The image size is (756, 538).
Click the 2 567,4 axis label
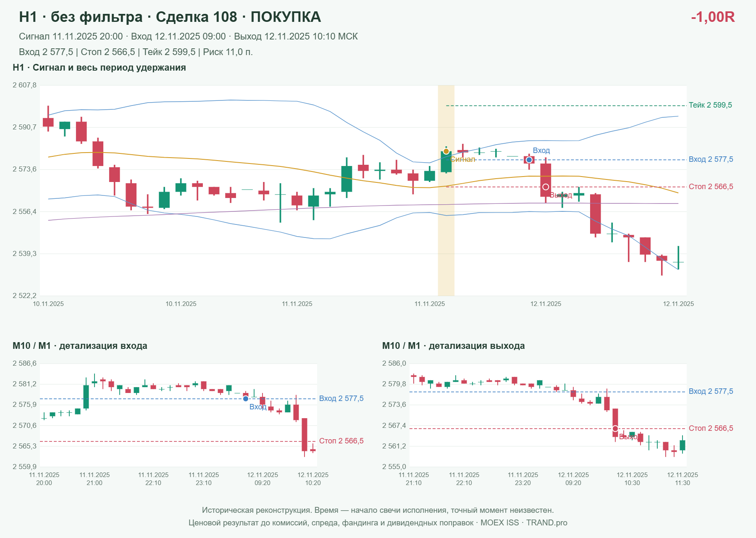click(394, 426)
